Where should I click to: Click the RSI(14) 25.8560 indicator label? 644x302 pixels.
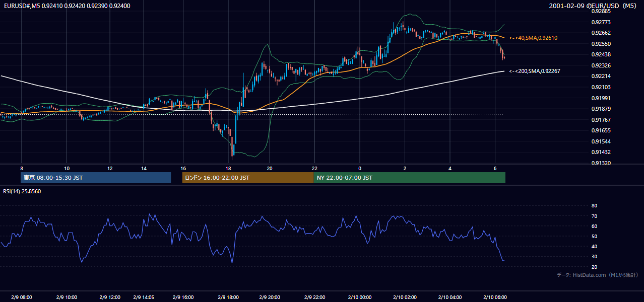22,191
